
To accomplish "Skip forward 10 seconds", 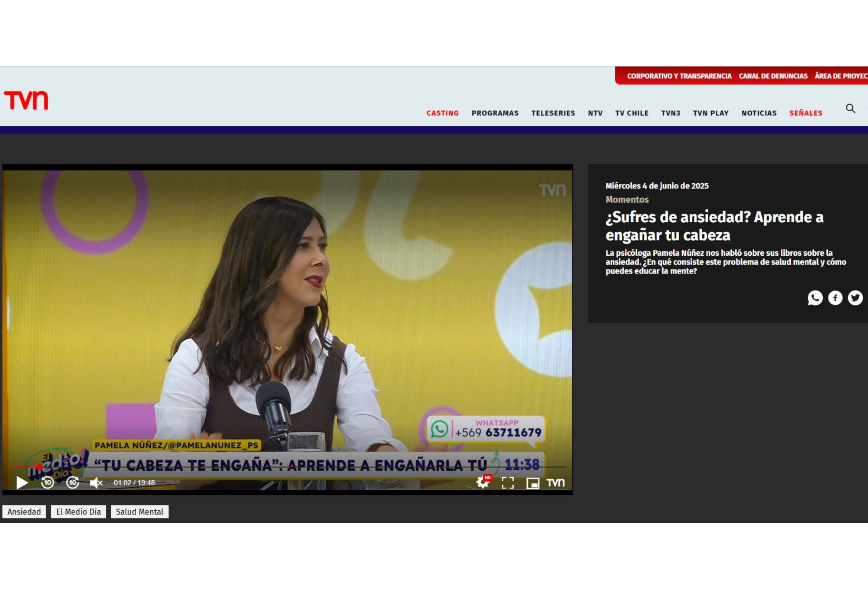I will tap(72, 482).
